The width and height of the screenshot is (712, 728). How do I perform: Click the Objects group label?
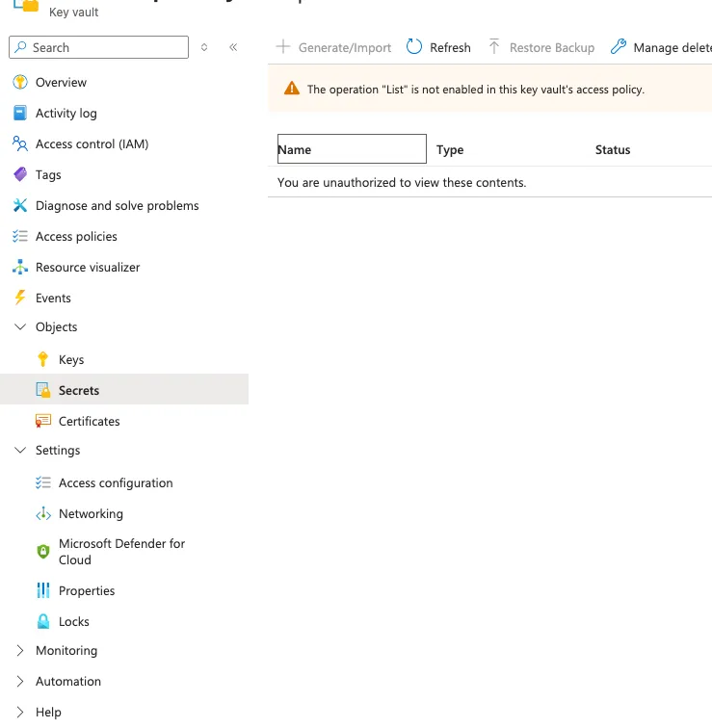[x=56, y=326]
